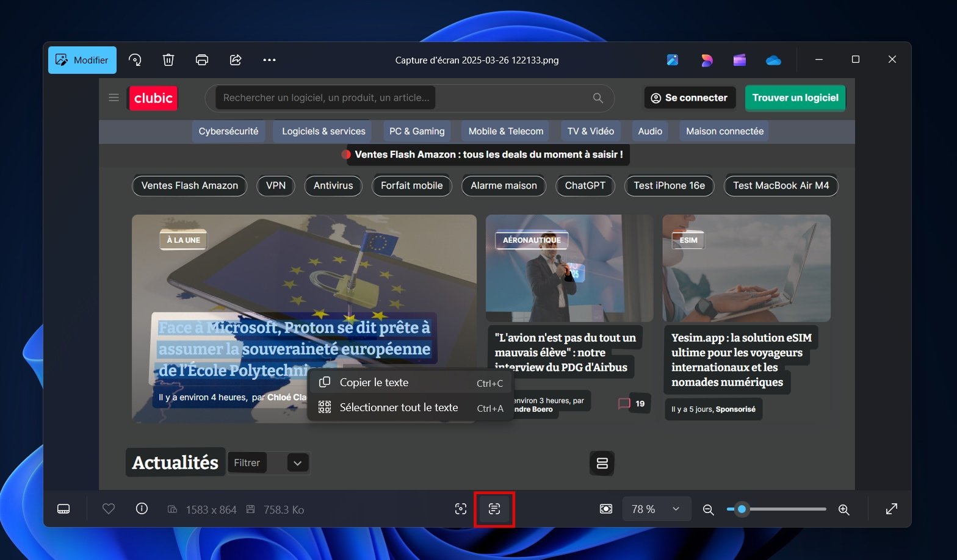
Task: Open the PC & Gaming tab
Action: (x=417, y=131)
